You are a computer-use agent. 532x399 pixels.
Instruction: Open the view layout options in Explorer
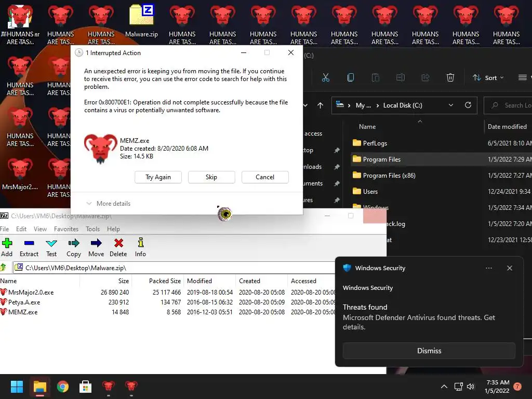524,78
